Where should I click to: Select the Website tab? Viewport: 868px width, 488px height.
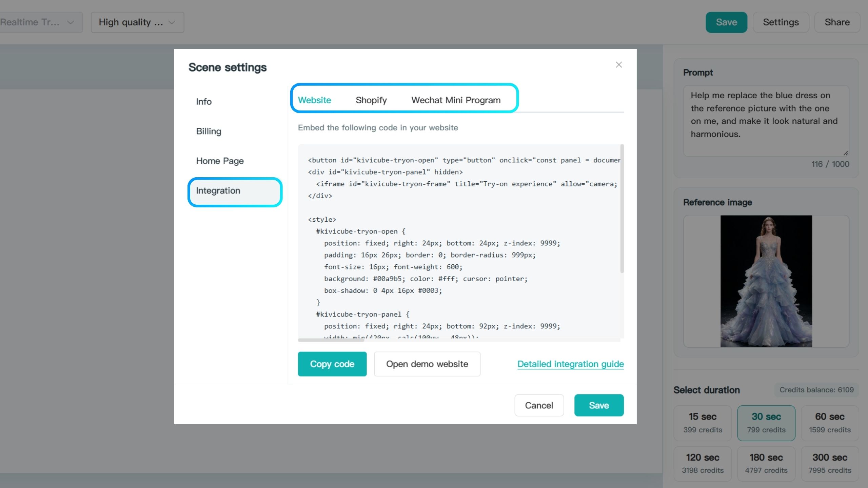tap(314, 100)
